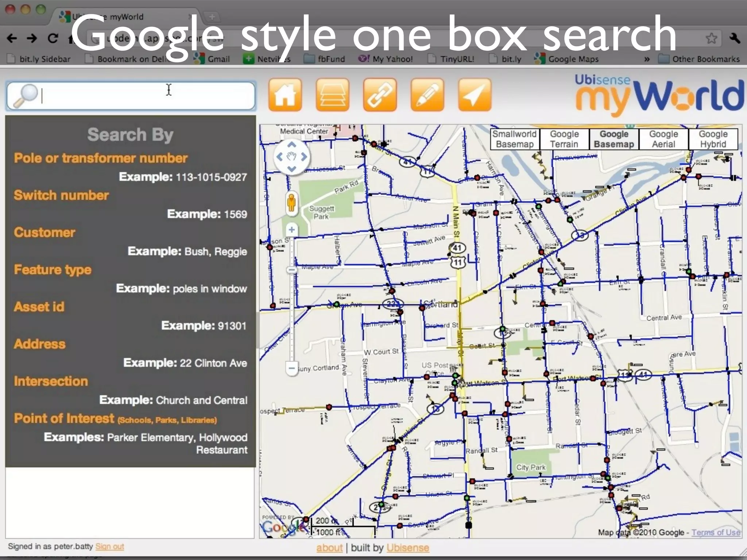Click the Customer search heading
Image resolution: width=747 pixels, height=560 pixels.
pos(44,233)
